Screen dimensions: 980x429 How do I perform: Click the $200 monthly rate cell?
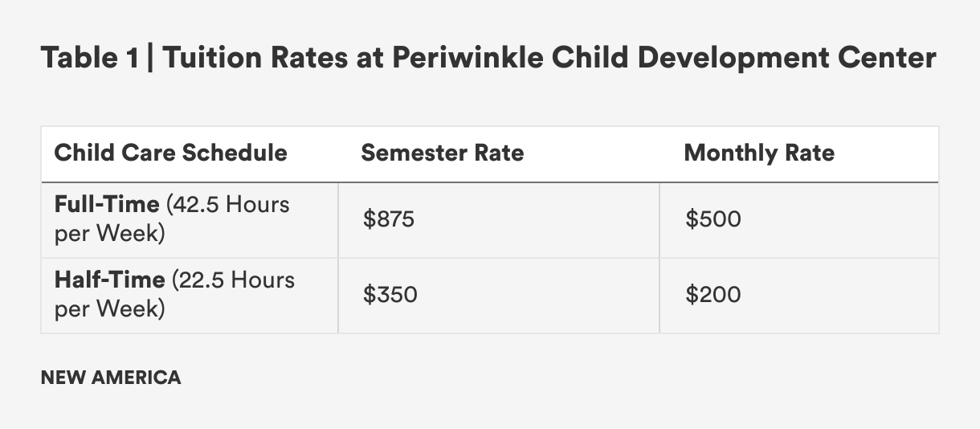713,295
